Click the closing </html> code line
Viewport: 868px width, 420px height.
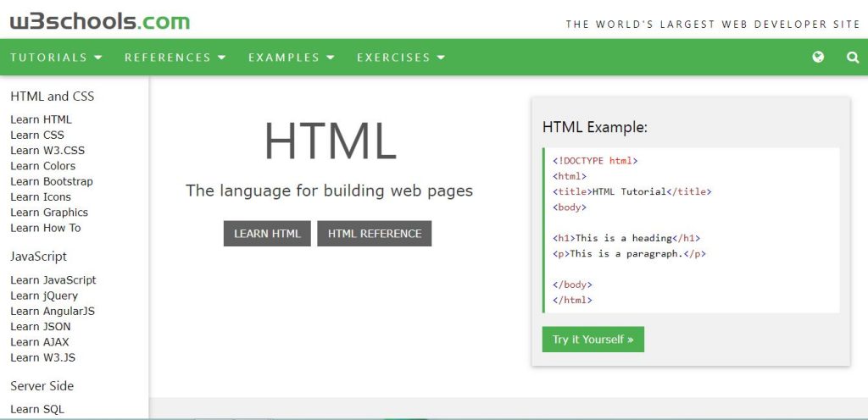click(x=572, y=300)
